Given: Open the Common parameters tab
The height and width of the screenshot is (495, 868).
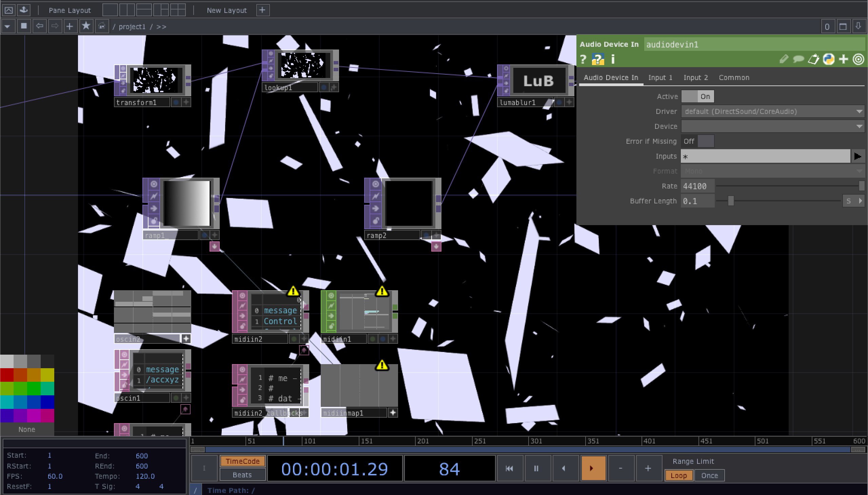Looking at the screenshot, I should click(x=734, y=78).
